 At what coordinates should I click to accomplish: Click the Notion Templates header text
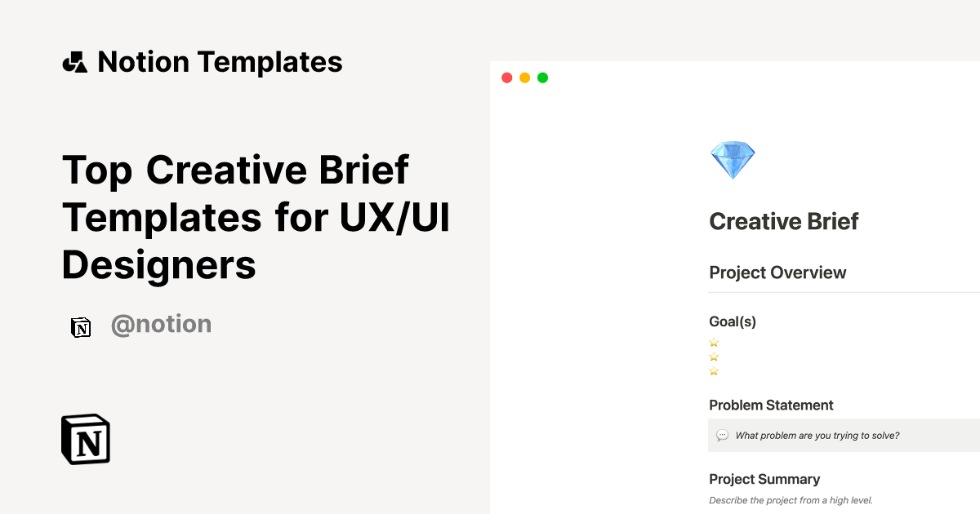(x=220, y=61)
